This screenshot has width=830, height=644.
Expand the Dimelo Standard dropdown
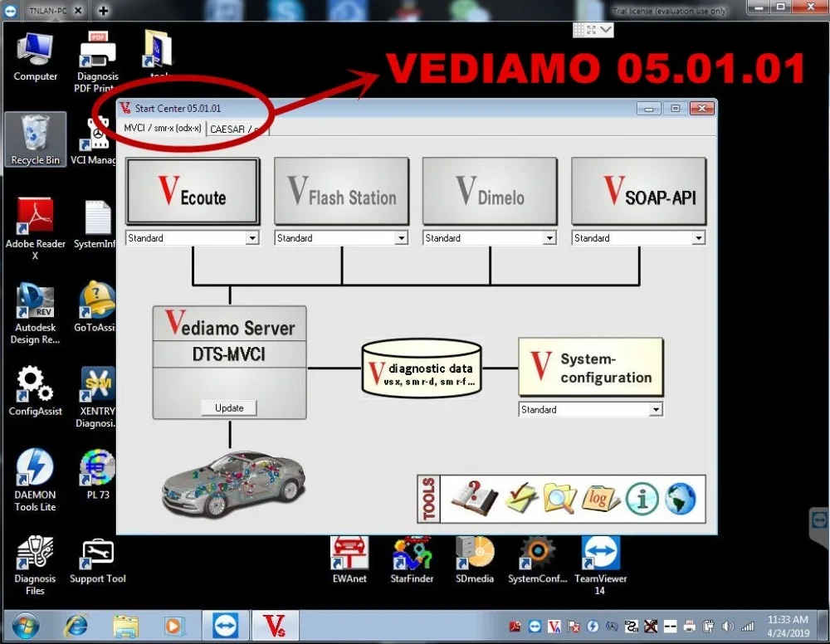tap(549, 238)
